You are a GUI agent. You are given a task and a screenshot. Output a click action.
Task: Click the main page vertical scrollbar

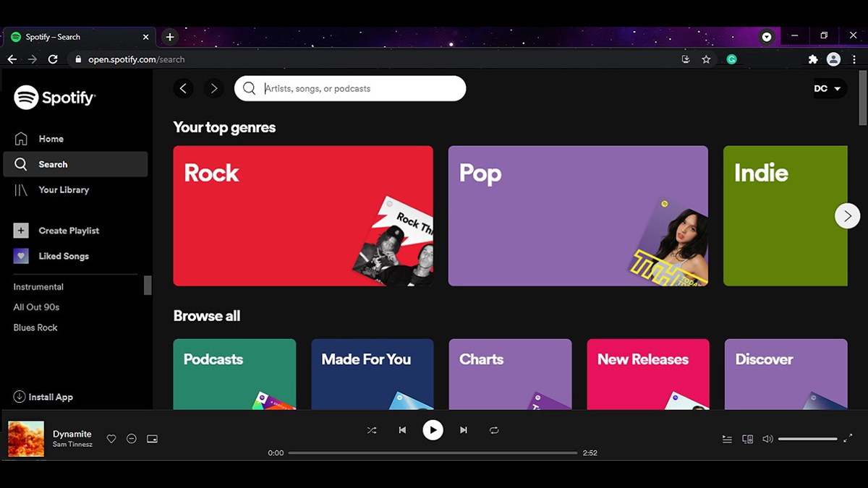pyautogui.click(x=863, y=98)
